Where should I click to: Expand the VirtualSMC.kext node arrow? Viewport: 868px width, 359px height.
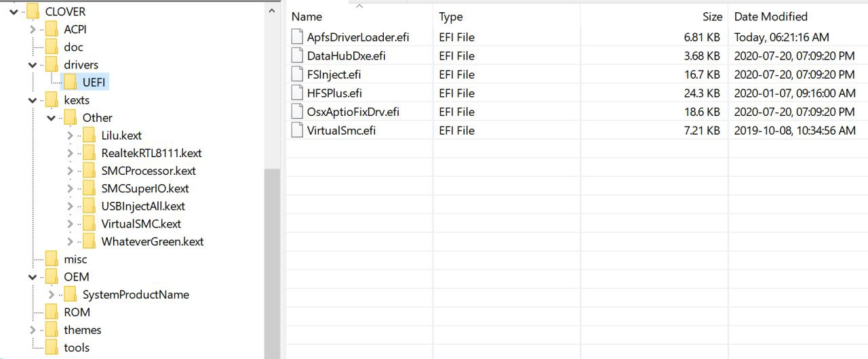click(70, 224)
